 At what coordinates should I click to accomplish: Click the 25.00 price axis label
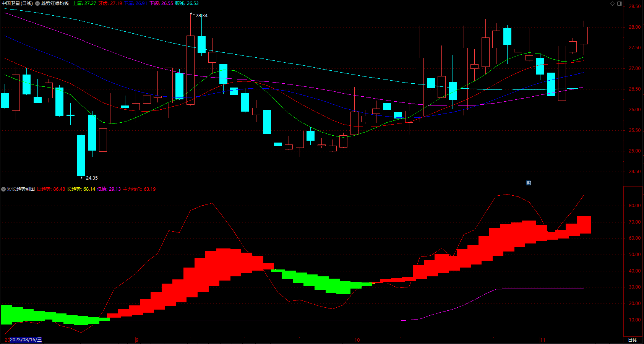tap(634, 151)
